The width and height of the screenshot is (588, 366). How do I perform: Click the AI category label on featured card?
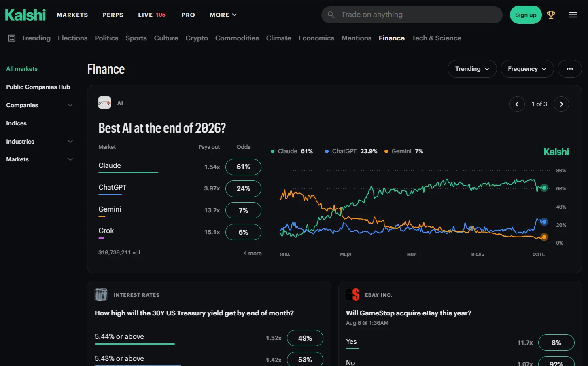(x=120, y=103)
